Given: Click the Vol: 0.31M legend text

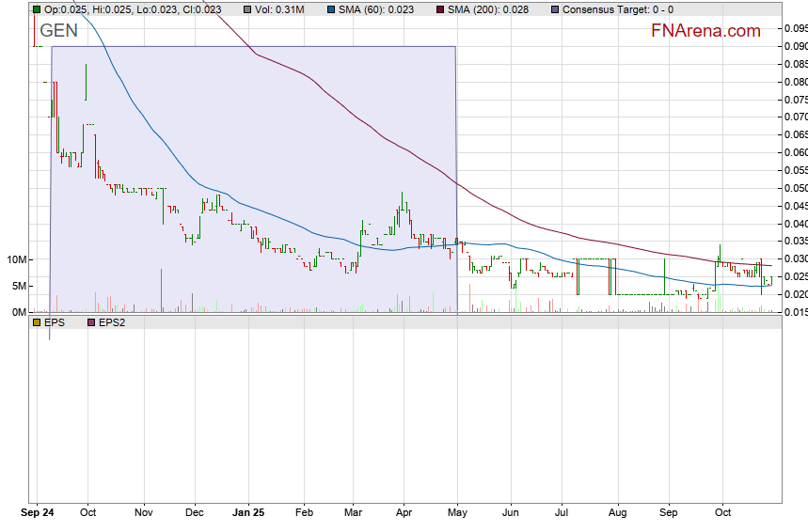Looking at the screenshot, I should [279, 9].
